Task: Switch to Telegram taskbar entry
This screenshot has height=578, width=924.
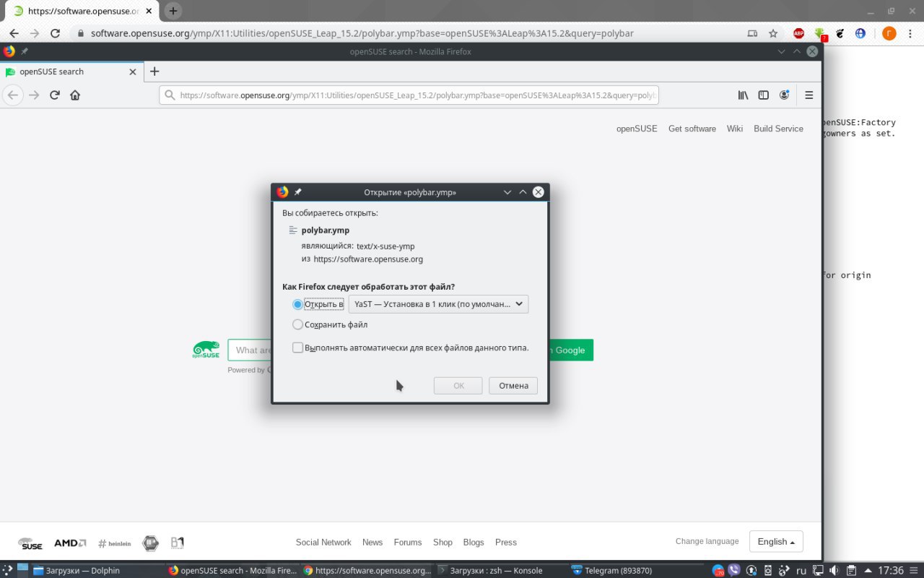Action: pos(638,570)
